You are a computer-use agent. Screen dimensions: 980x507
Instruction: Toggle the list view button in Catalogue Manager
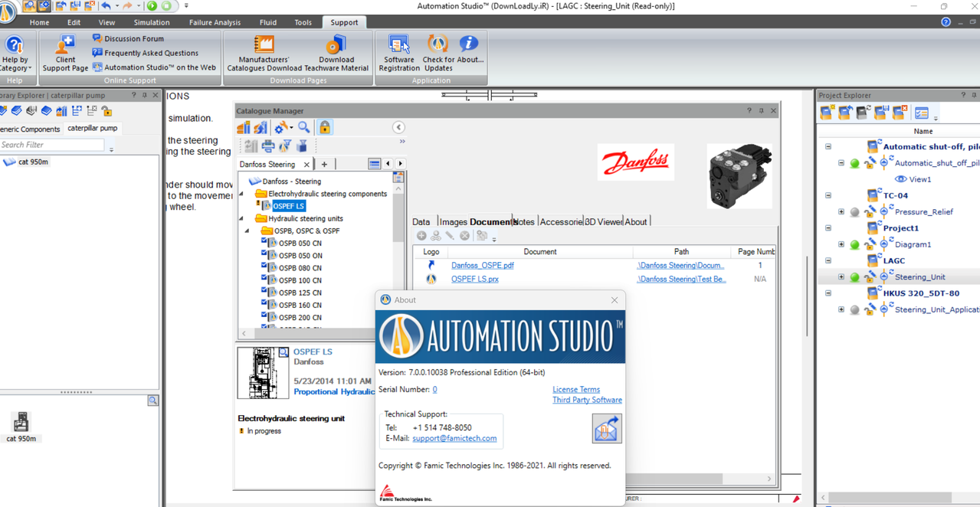pyautogui.click(x=374, y=164)
